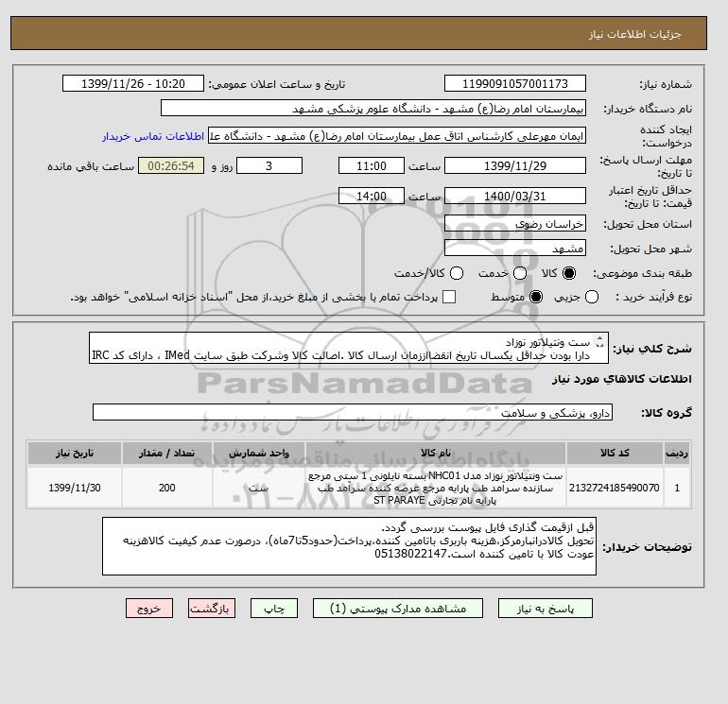Open اطلاعات تماس خریدار link
The width and height of the screenshot is (728, 704).
point(153,136)
